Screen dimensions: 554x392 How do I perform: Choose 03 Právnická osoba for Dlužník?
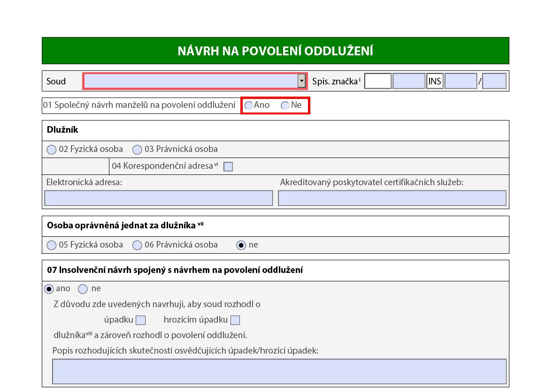(137, 150)
